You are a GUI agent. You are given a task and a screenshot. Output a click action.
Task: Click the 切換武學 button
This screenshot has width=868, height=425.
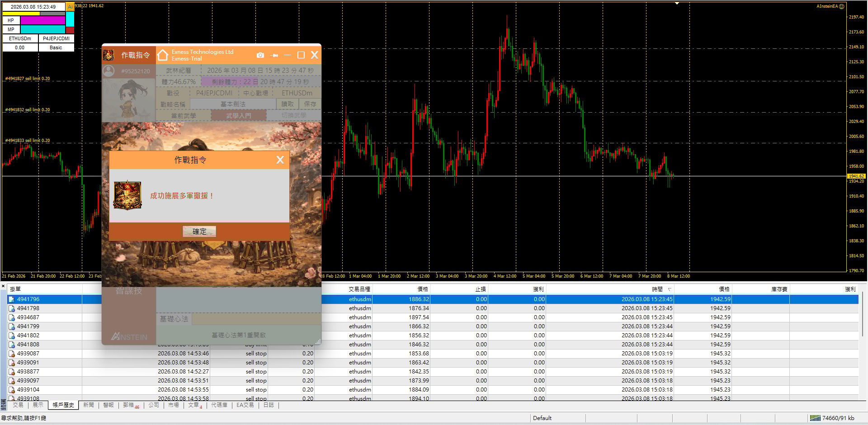[x=294, y=116]
